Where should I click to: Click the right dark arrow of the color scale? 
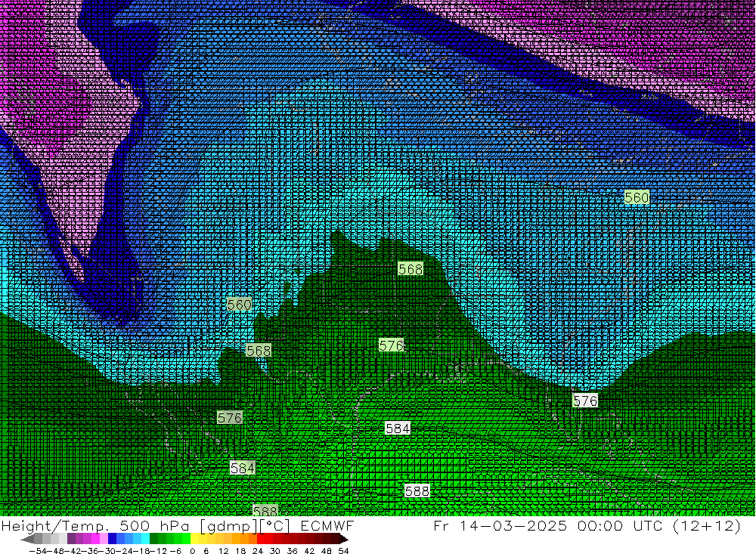[x=343, y=539]
